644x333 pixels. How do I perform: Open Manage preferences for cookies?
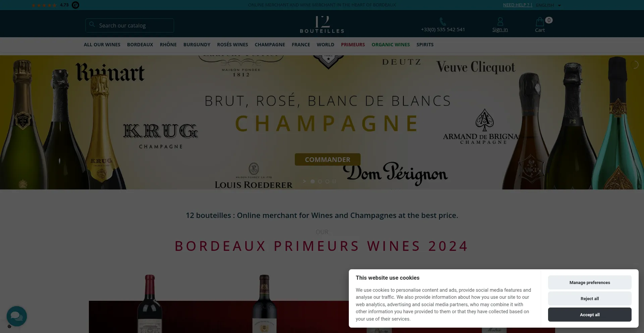[x=590, y=282]
